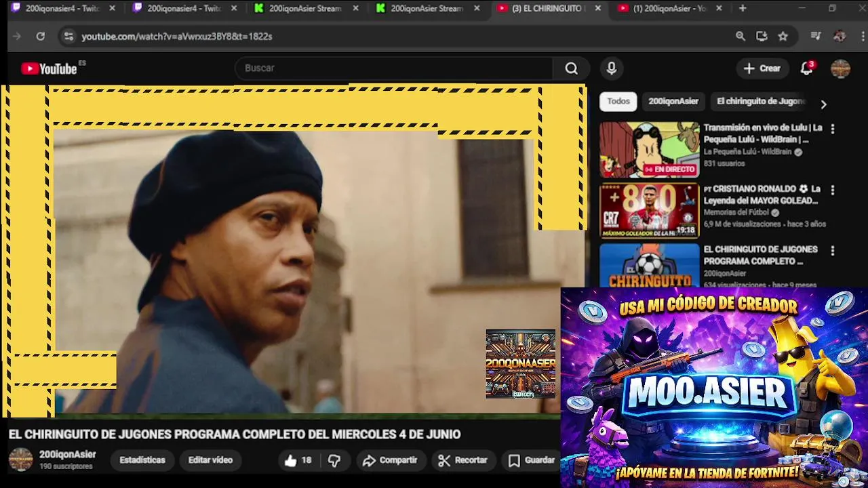Click the Crear button
Image resolution: width=868 pixels, height=488 pixels.
point(762,68)
